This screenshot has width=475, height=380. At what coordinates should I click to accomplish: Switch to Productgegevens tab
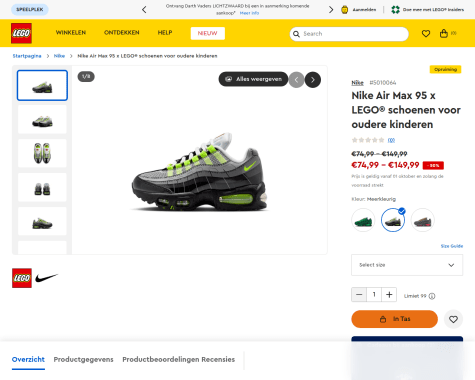84,359
